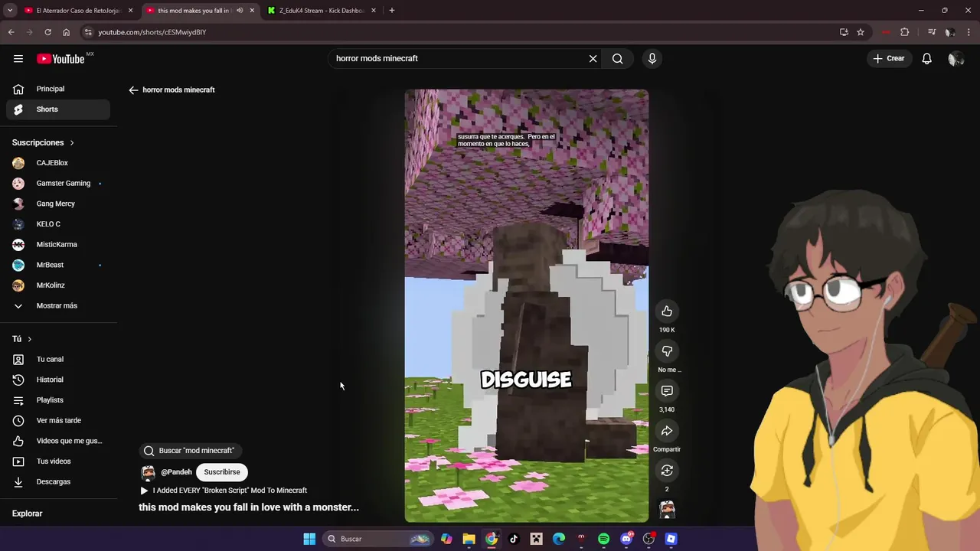Open the comments on this short
Image resolution: width=980 pixels, height=551 pixels.
click(667, 390)
